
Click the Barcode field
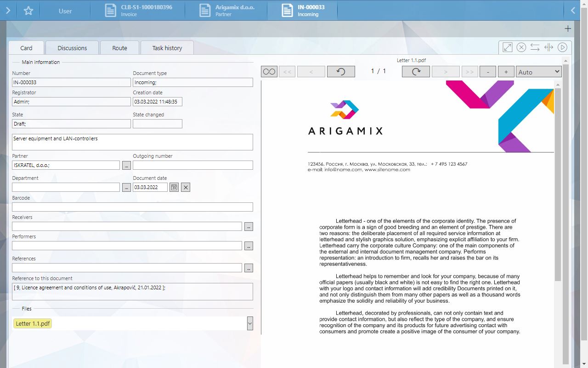(x=132, y=207)
